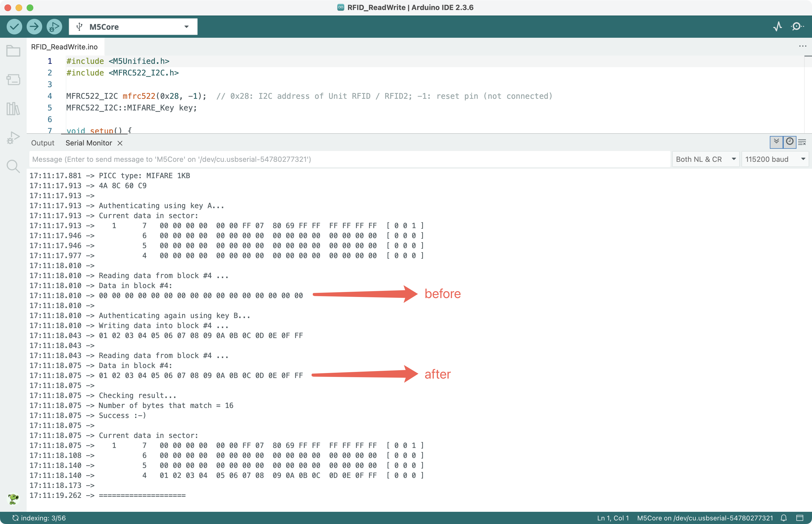Select the Serial Monitor tab

(x=89, y=143)
